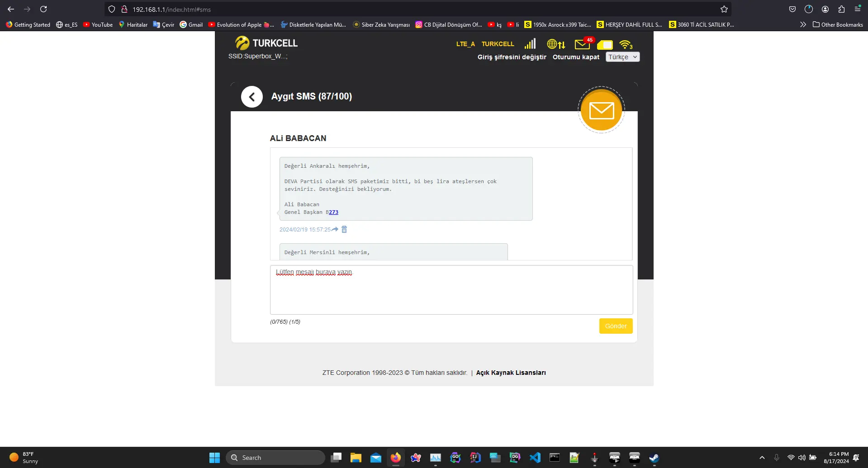Open Firefox Pocket save icon
868x468 pixels.
pyautogui.click(x=792, y=9)
